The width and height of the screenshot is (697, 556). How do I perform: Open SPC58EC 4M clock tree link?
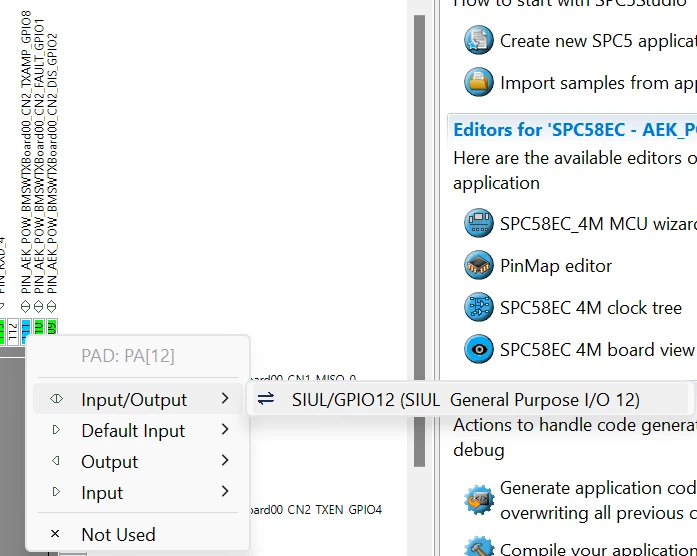tap(591, 308)
